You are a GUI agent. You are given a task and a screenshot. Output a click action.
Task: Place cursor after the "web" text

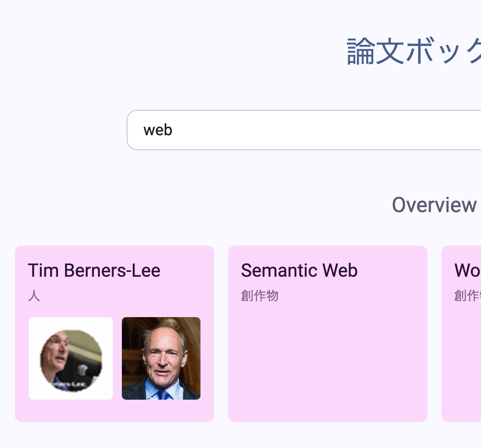[173, 130]
